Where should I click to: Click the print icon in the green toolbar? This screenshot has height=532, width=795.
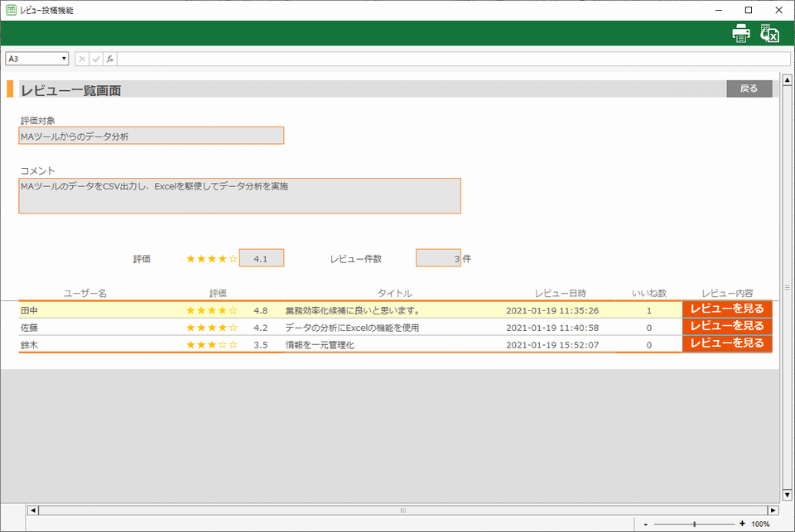(740, 33)
